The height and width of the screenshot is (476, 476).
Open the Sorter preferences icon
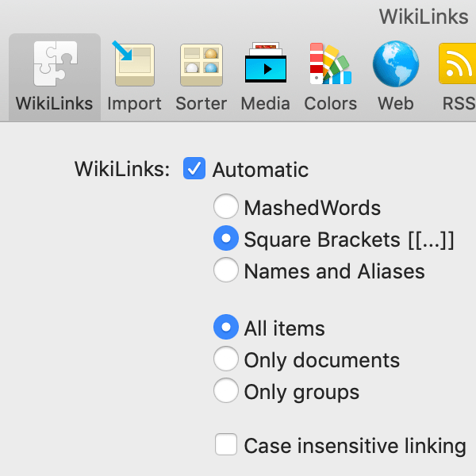[202, 65]
